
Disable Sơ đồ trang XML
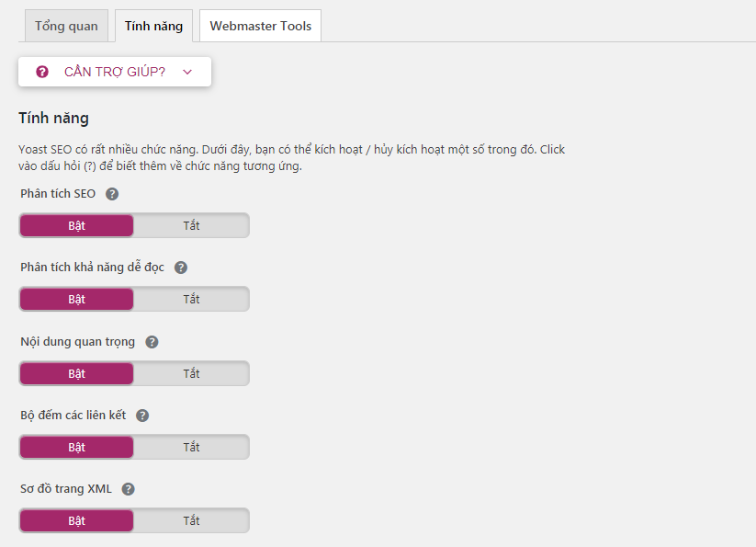(x=191, y=520)
